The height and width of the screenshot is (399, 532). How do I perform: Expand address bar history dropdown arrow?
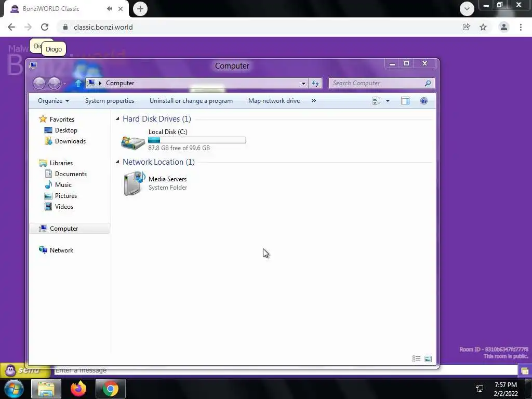(303, 83)
